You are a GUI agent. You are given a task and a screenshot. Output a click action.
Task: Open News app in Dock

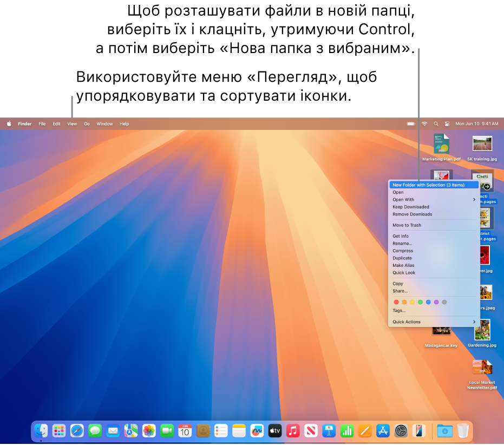pos(311,431)
